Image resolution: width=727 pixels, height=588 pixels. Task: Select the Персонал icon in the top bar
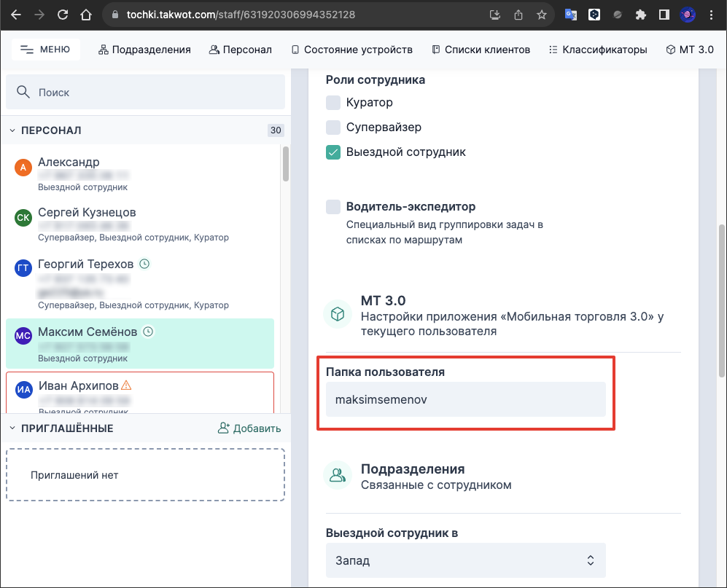(214, 50)
